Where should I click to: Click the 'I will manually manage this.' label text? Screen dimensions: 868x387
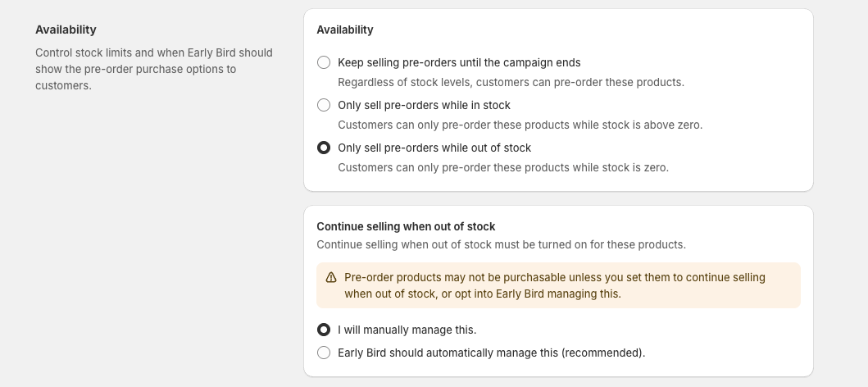(x=407, y=330)
